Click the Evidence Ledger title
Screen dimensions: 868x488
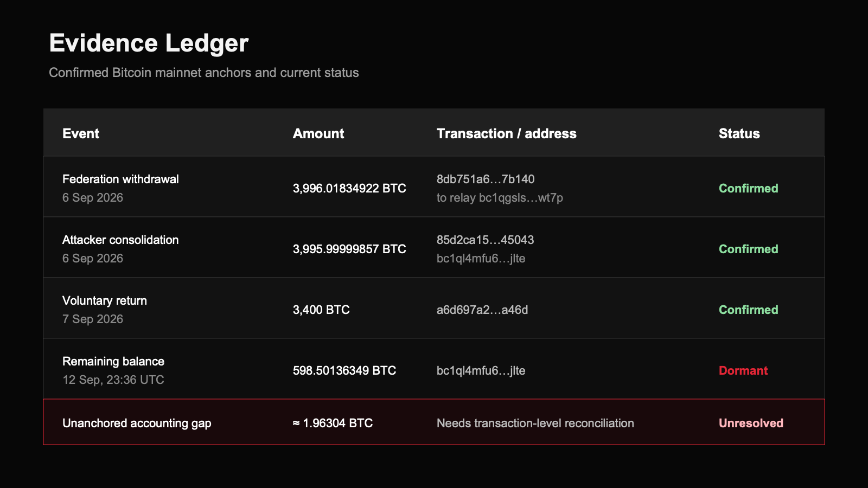(x=149, y=43)
